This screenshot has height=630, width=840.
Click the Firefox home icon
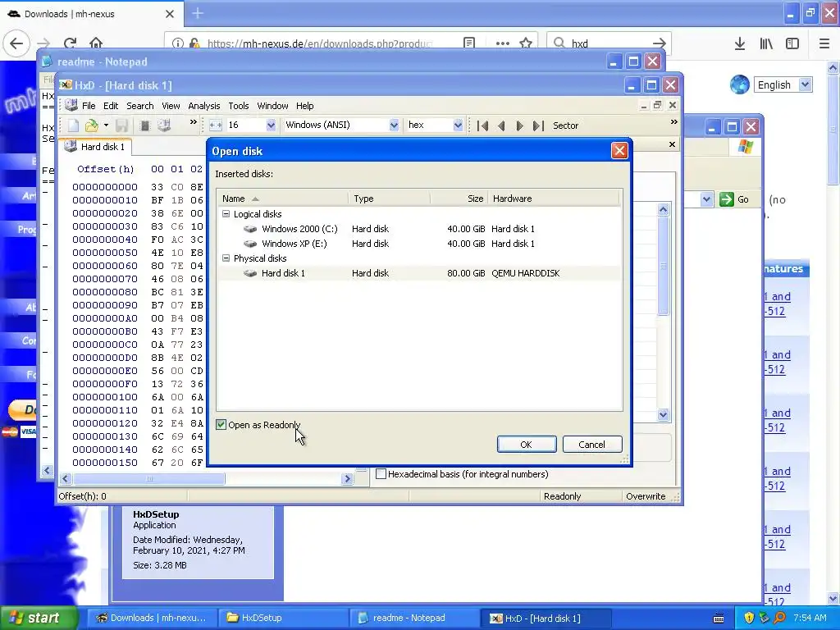96,43
